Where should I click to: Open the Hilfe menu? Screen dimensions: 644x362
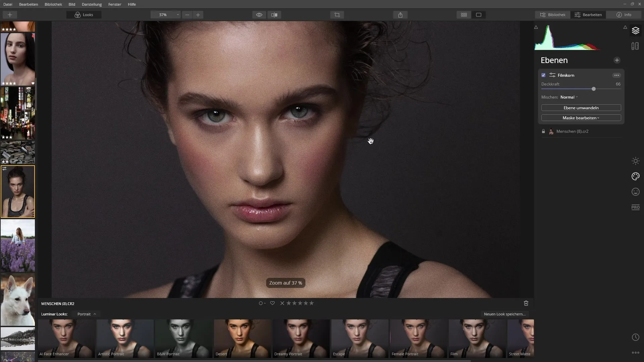click(132, 4)
